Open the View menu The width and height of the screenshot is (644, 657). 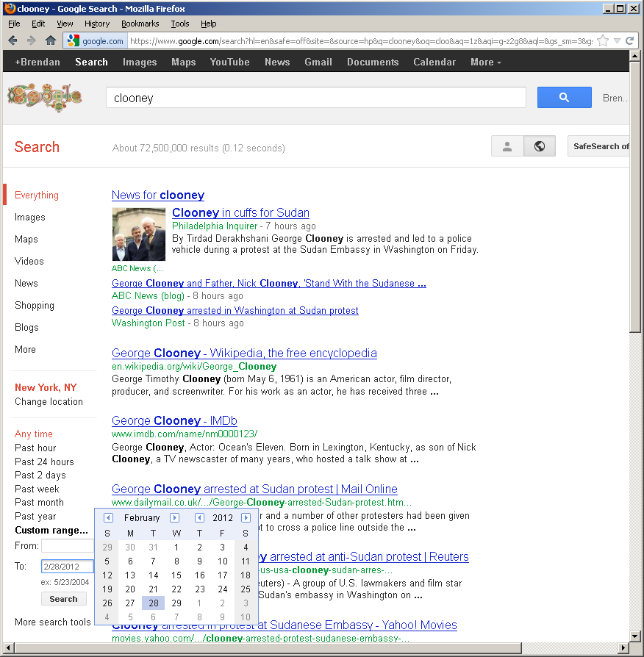point(65,24)
